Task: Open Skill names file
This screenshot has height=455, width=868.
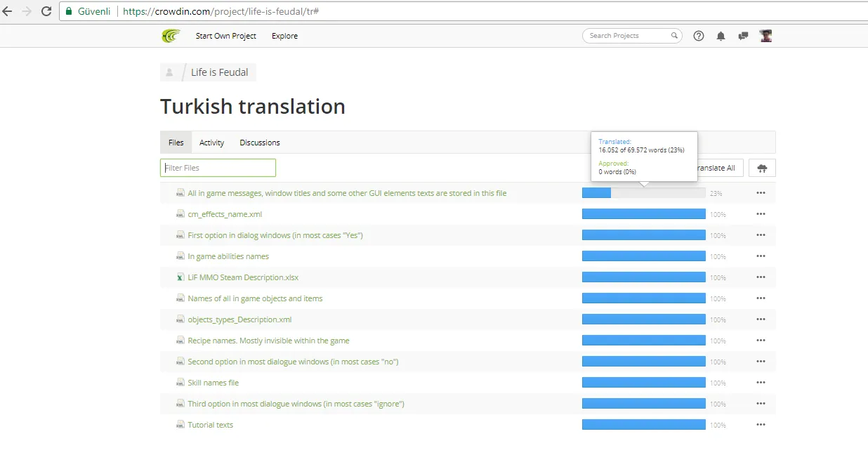Action: [213, 383]
